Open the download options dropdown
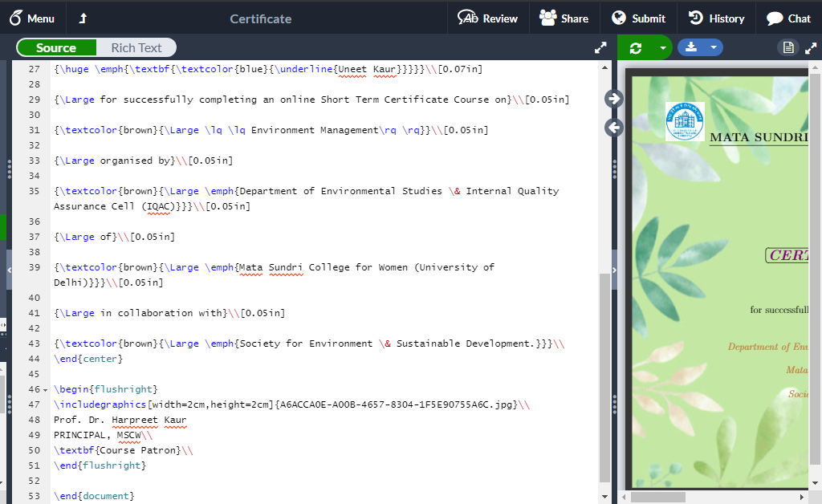This screenshot has width=822, height=504. point(714,47)
